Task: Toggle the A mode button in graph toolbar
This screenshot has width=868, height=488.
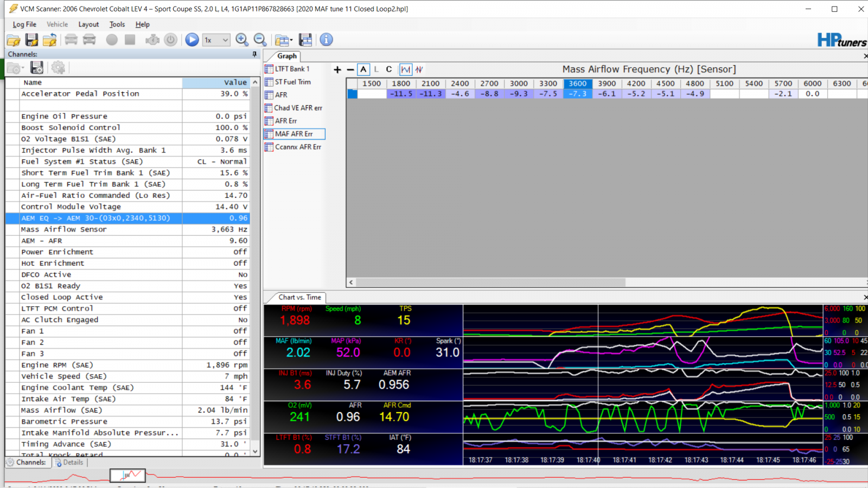Action: (363, 69)
